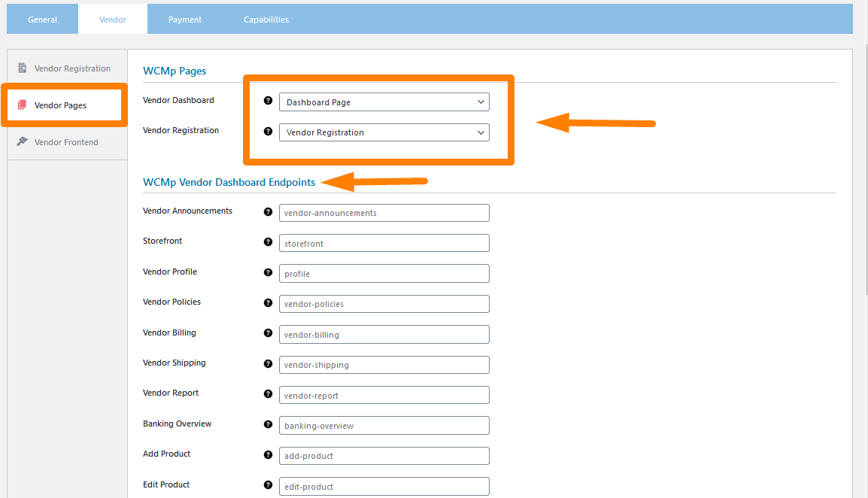Click the Vendor Profile label
Image resolution: width=868 pixels, height=498 pixels.
170,272
